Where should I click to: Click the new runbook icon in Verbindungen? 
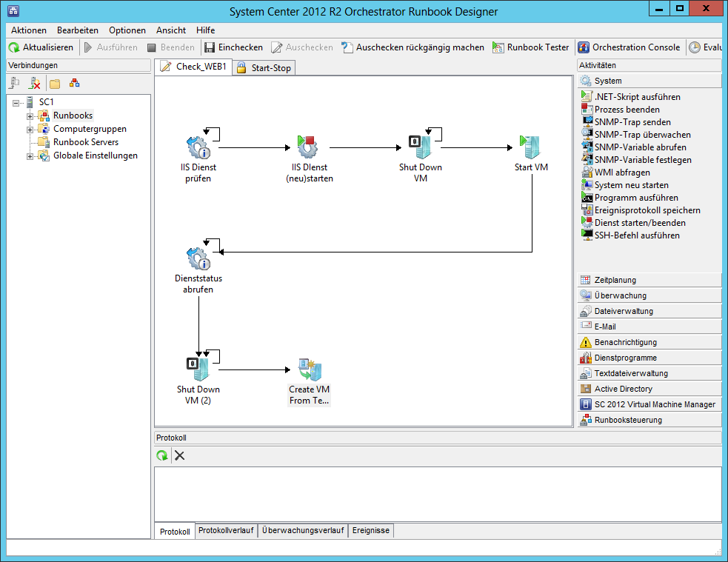pos(74,83)
